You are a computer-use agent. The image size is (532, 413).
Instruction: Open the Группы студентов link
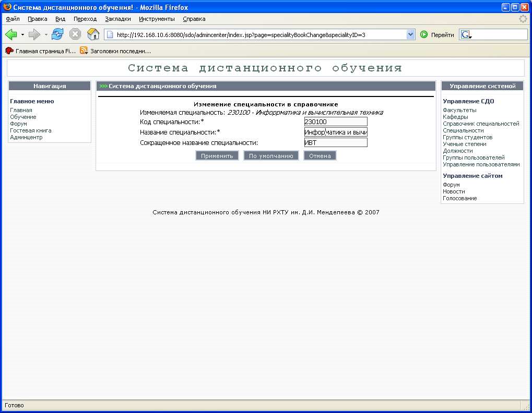point(468,137)
